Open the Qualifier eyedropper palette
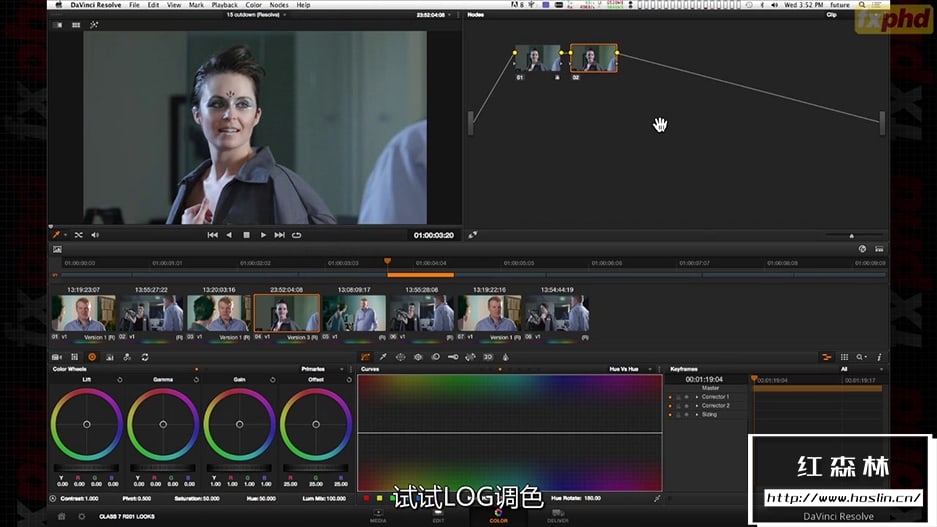The image size is (937, 527). pyautogui.click(x=383, y=357)
